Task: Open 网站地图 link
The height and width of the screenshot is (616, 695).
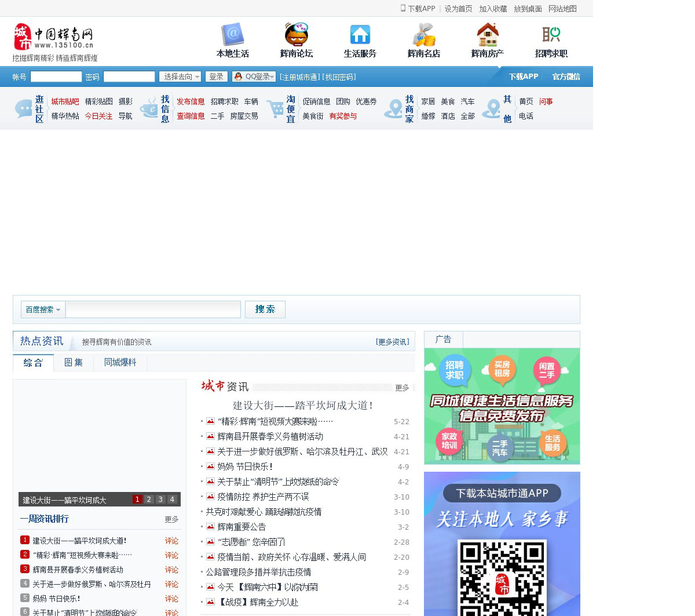Action: pyautogui.click(x=562, y=9)
